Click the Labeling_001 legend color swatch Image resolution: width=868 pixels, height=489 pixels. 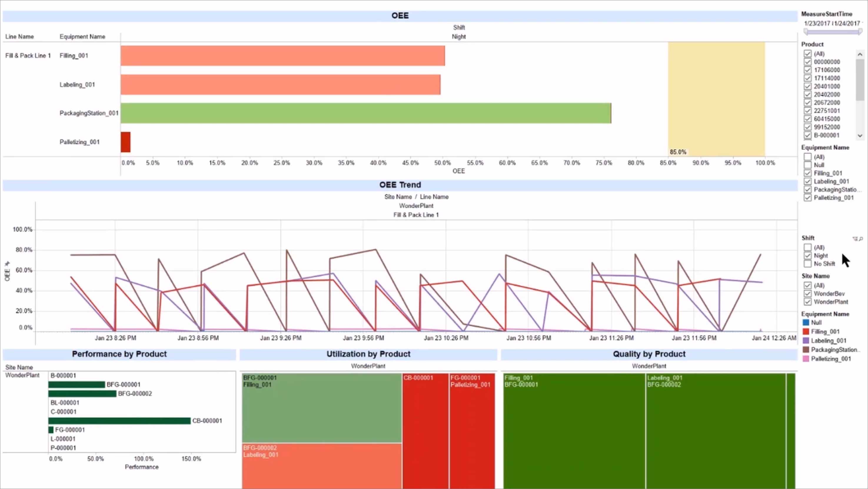pyautogui.click(x=806, y=341)
